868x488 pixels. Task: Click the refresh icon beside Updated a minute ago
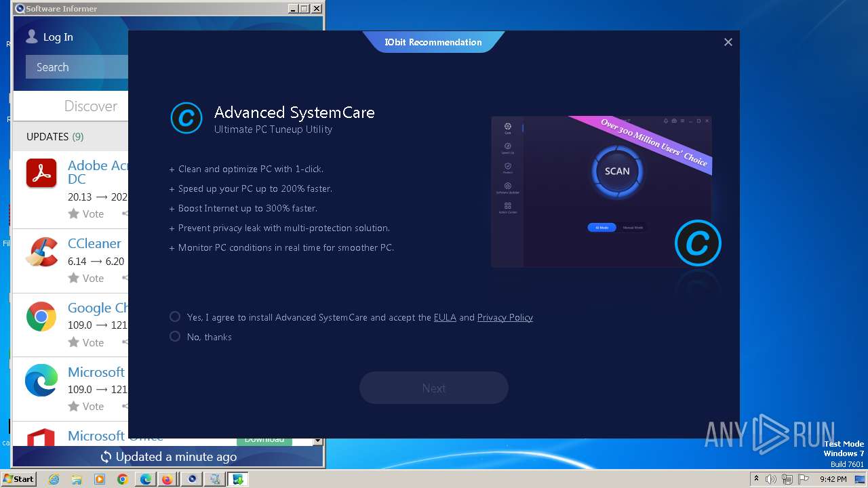pos(106,457)
